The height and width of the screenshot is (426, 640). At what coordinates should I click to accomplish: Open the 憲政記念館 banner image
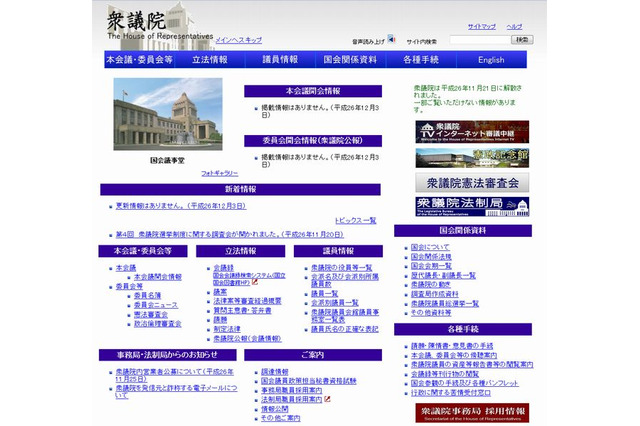pos(472,158)
